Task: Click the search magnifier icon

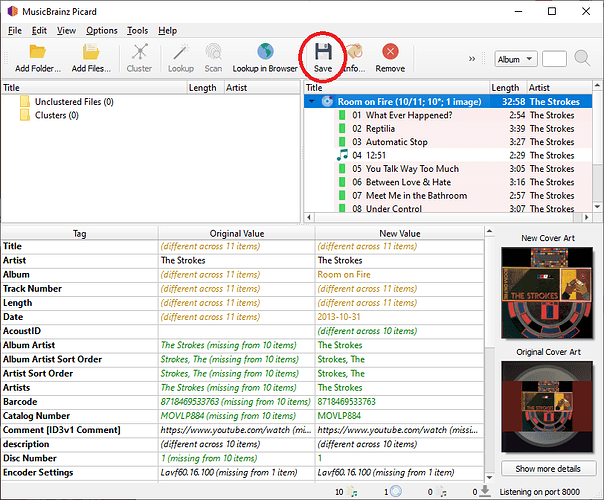Action: [582, 59]
